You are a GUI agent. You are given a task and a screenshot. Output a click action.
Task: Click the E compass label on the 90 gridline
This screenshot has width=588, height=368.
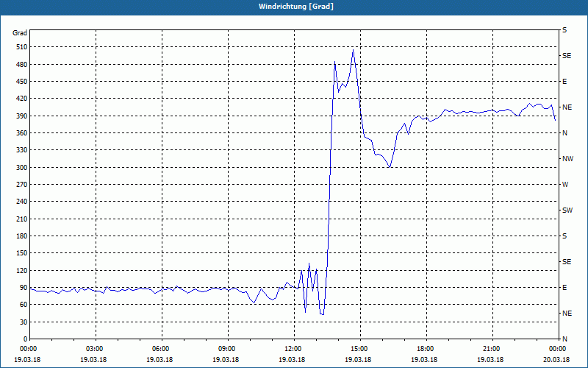tap(564, 288)
